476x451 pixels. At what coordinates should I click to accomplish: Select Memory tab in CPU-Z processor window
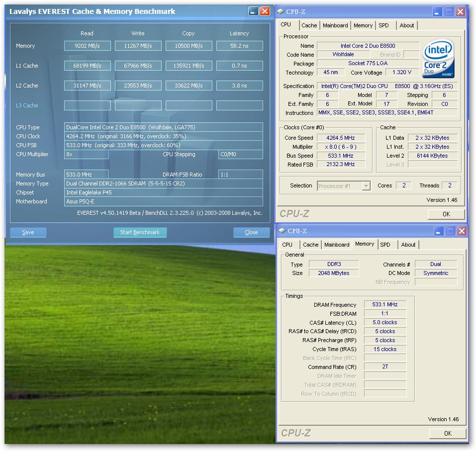click(363, 25)
